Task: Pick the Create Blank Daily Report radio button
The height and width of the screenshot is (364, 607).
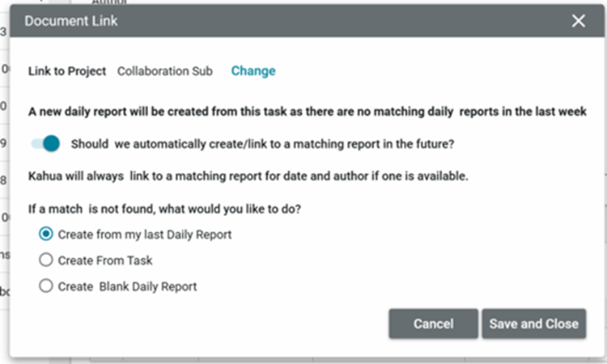Action: [x=46, y=286]
